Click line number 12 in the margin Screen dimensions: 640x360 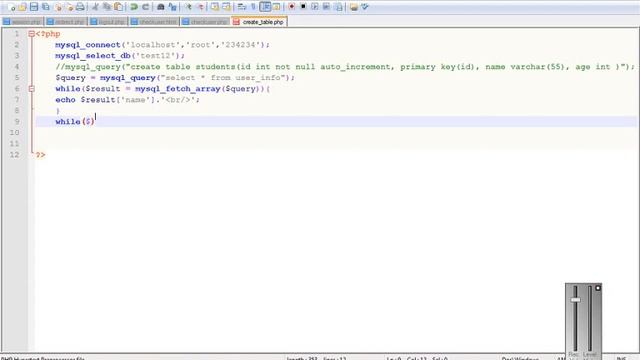point(14,155)
